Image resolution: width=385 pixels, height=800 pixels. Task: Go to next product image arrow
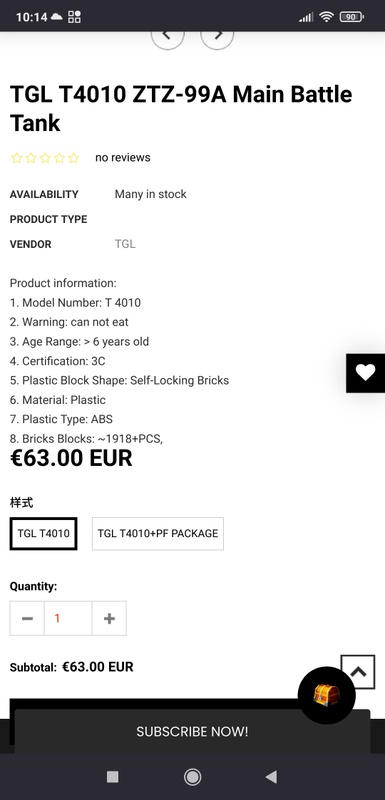coord(217,37)
